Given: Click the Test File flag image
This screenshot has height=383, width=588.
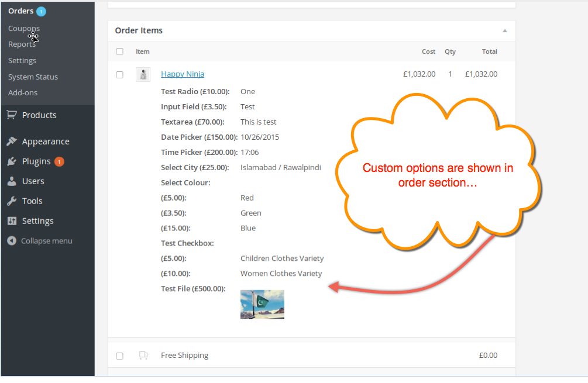Looking at the screenshot, I should [x=262, y=304].
